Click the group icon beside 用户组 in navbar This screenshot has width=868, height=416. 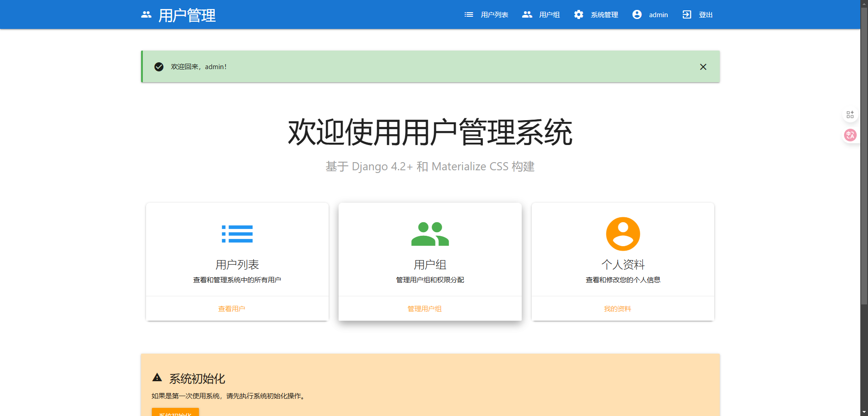pyautogui.click(x=527, y=15)
